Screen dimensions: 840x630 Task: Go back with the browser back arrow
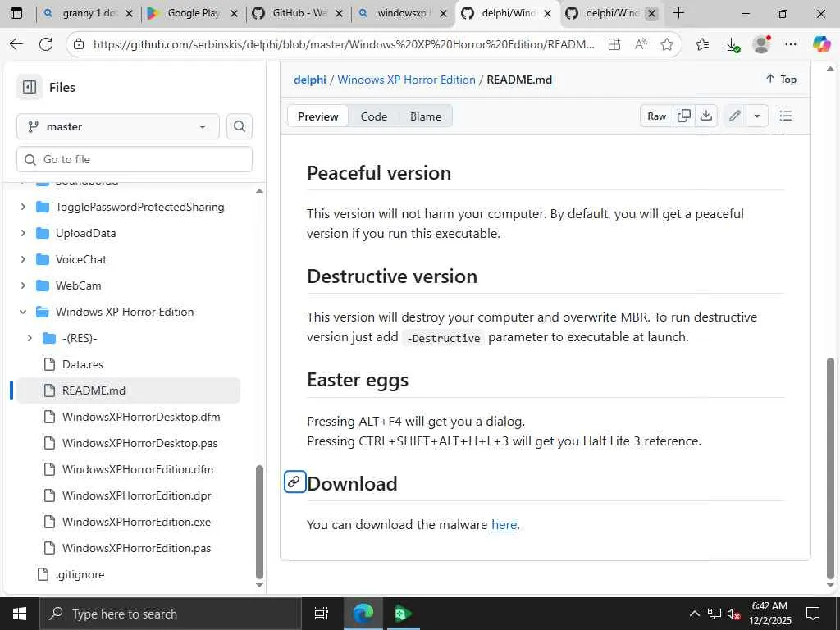pyautogui.click(x=16, y=44)
